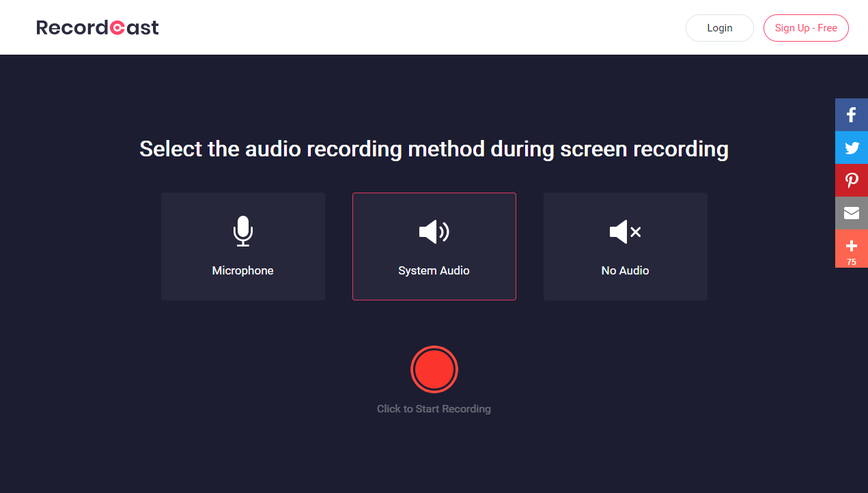This screenshot has width=868, height=493.
Task: Go to homepage via RecordCast wordmark
Action: [x=98, y=27]
